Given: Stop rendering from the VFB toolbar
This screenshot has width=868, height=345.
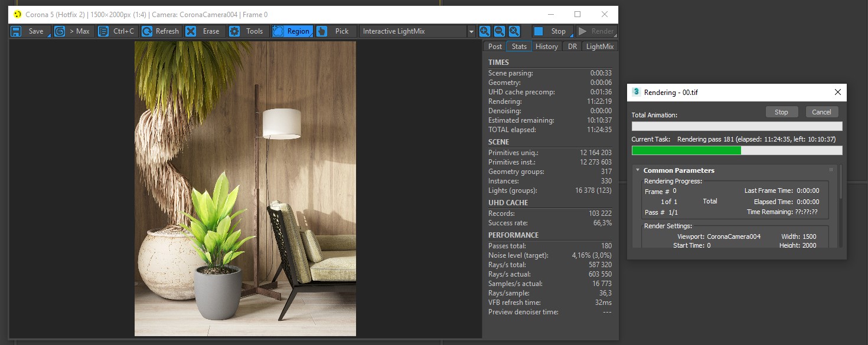Looking at the screenshot, I should (553, 31).
